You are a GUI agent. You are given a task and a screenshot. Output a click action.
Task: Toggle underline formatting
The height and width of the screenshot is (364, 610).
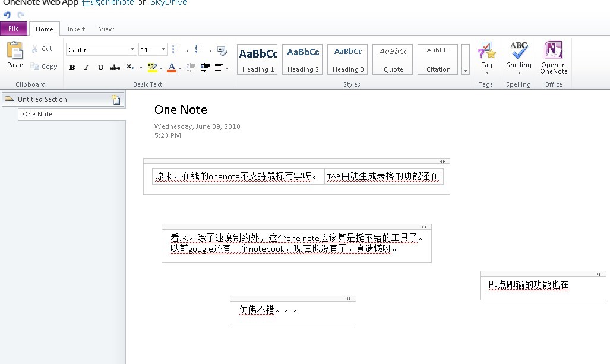(x=100, y=68)
